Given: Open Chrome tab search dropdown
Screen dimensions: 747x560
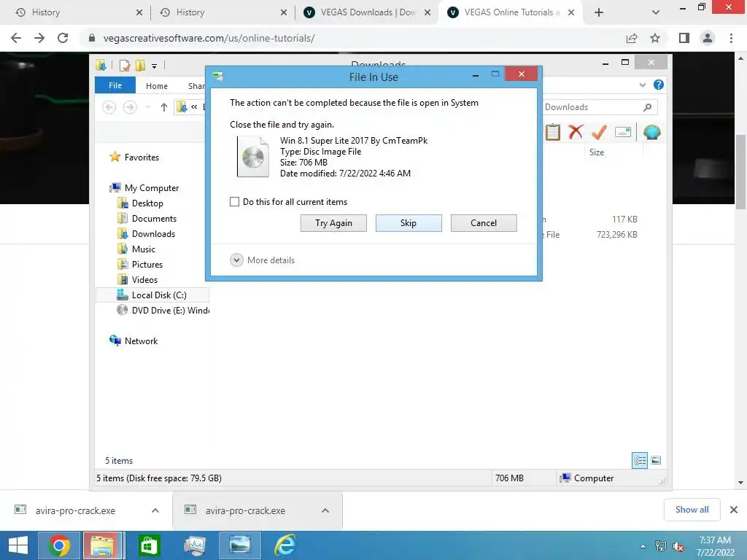Looking at the screenshot, I should (656, 12).
